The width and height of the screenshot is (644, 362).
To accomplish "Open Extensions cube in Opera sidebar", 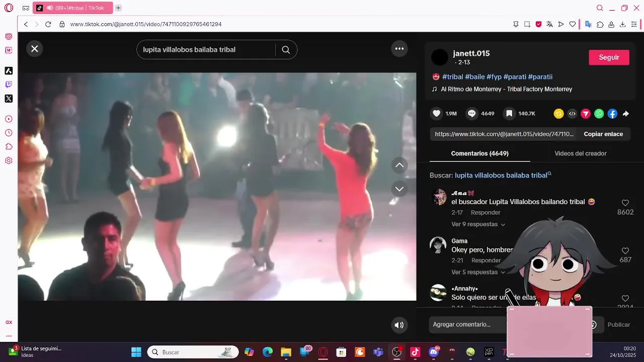I will pos(9,147).
